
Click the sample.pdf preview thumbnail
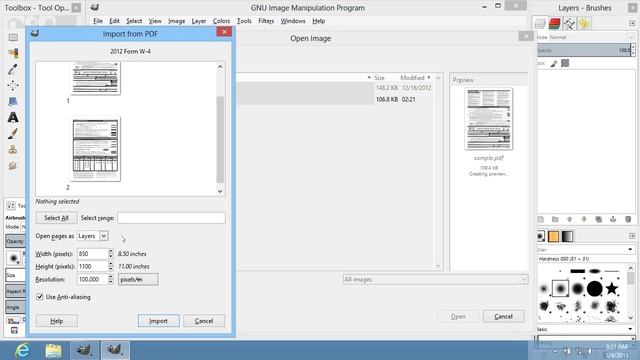click(x=489, y=119)
